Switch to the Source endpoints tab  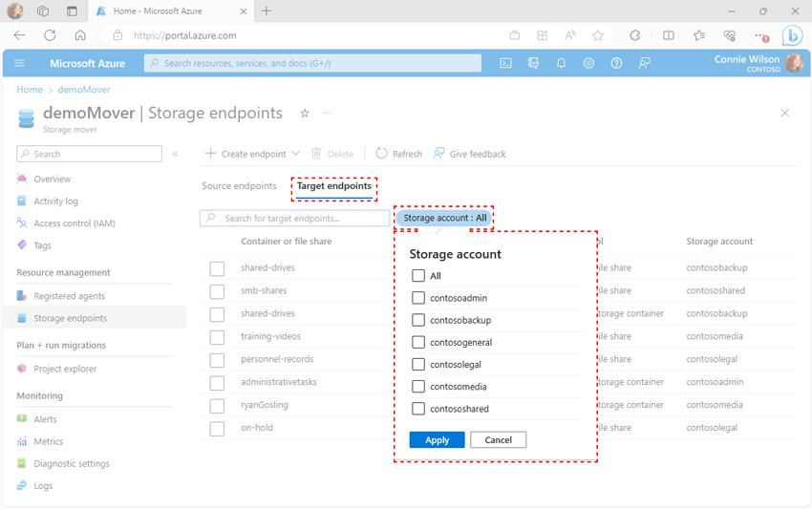tap(239, 186)
